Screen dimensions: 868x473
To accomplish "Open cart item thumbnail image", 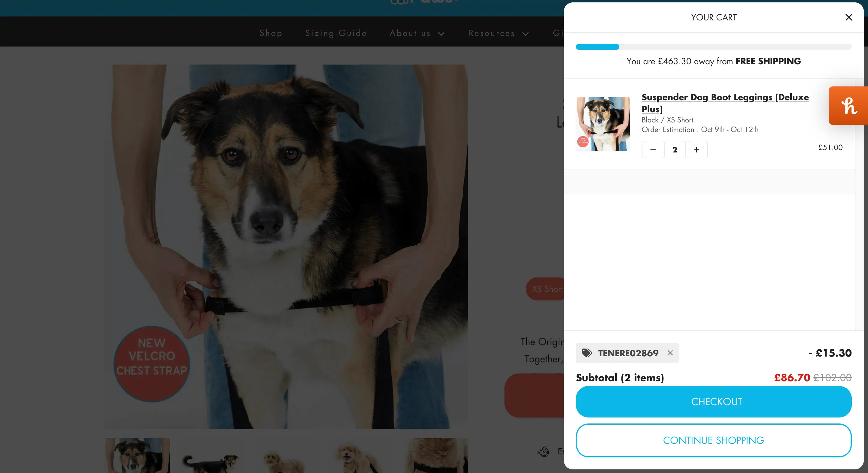I will tap(603, 124).
